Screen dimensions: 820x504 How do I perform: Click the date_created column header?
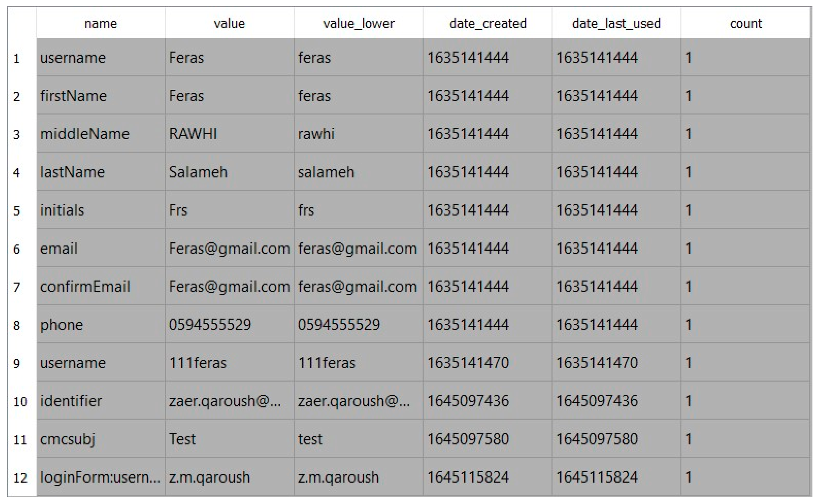coord(487,23)
